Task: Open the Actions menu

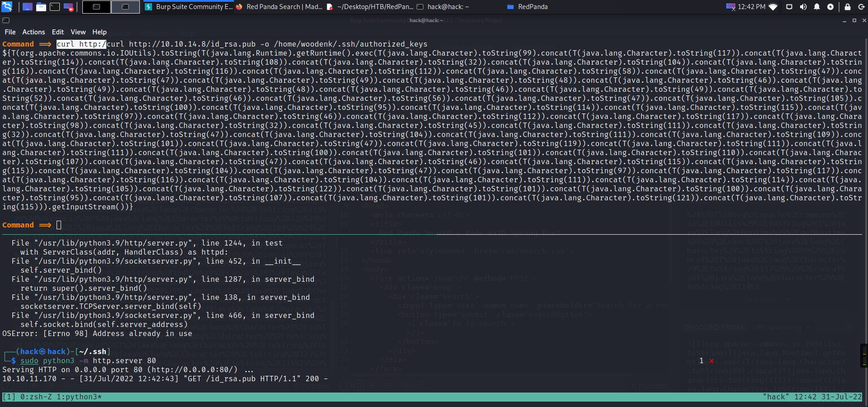Action: pyautogui.click(x=33, y=32)
